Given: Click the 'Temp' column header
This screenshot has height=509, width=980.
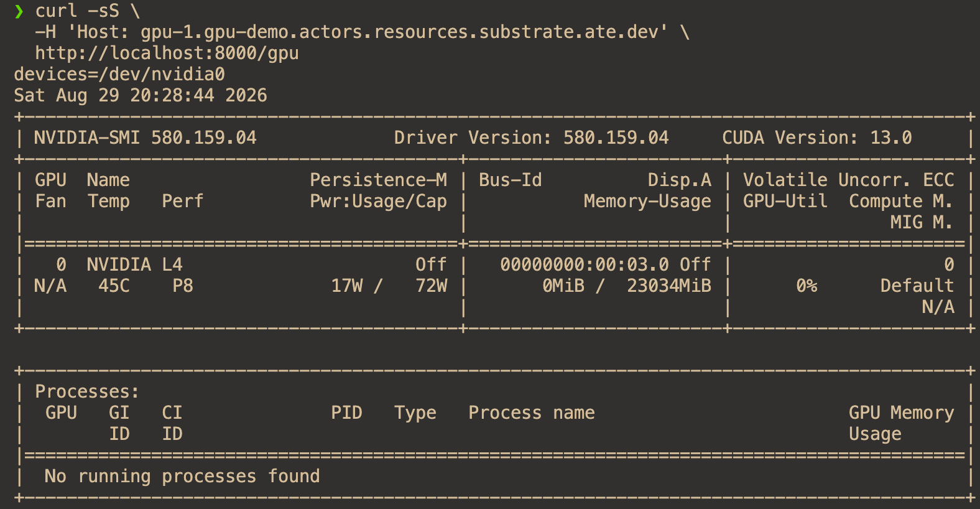Looking at the screenshot, I should tap(108, 202).
